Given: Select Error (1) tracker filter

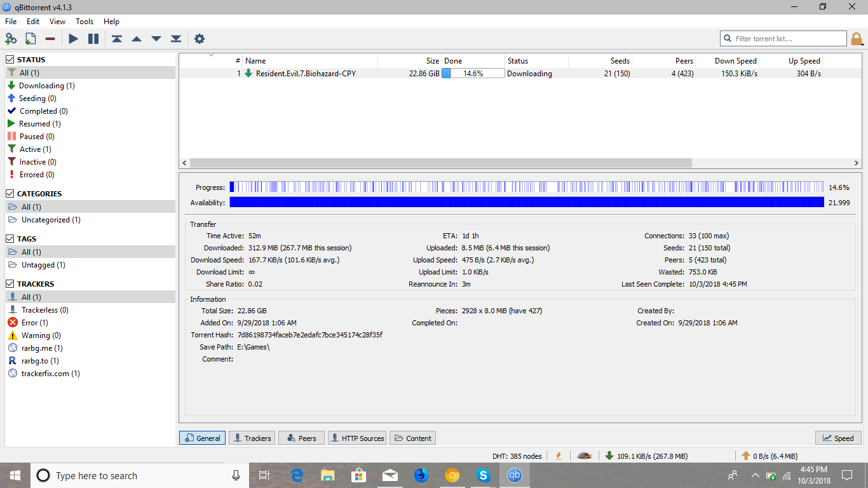Looking at the screenshot, I should point(90,323).
